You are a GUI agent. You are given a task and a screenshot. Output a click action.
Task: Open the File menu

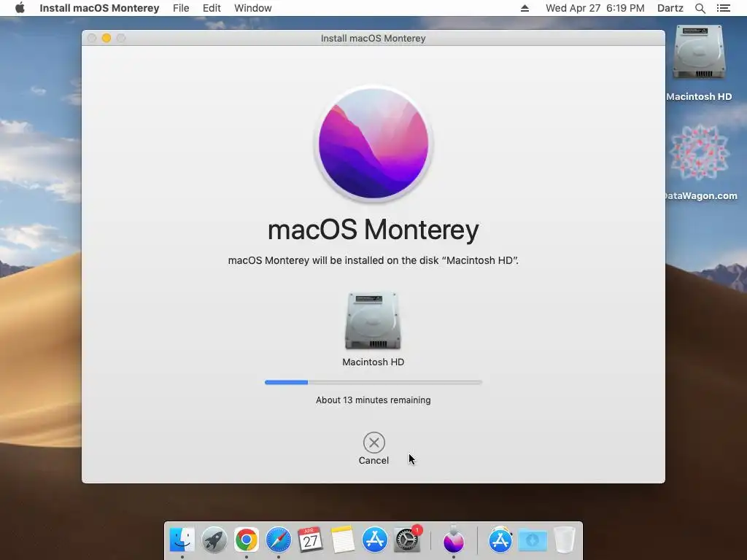(181, 8)
